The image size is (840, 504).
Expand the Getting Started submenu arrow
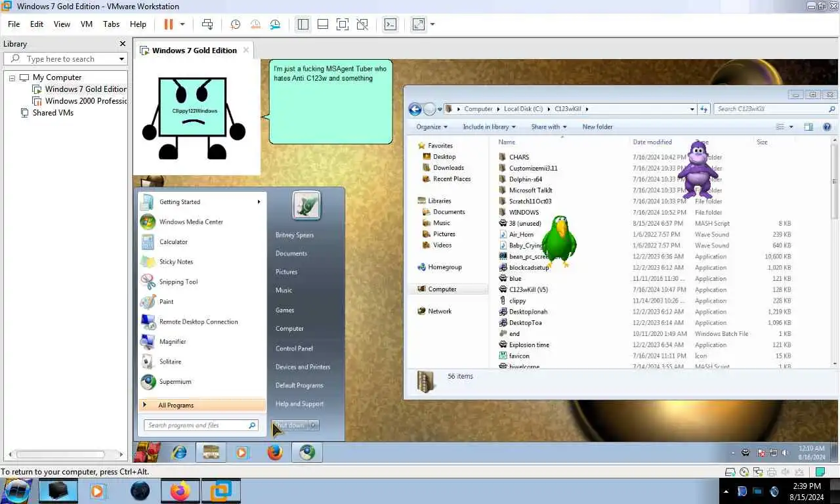click(259, 202)
